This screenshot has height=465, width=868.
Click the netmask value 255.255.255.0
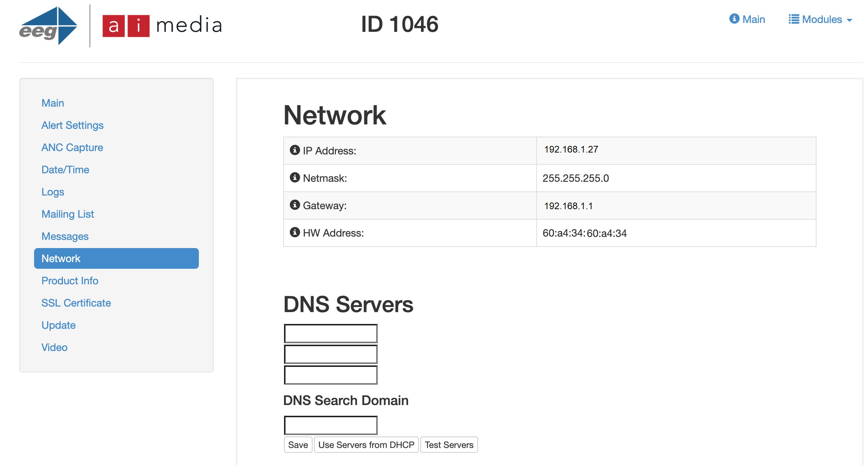click(576, 178)
